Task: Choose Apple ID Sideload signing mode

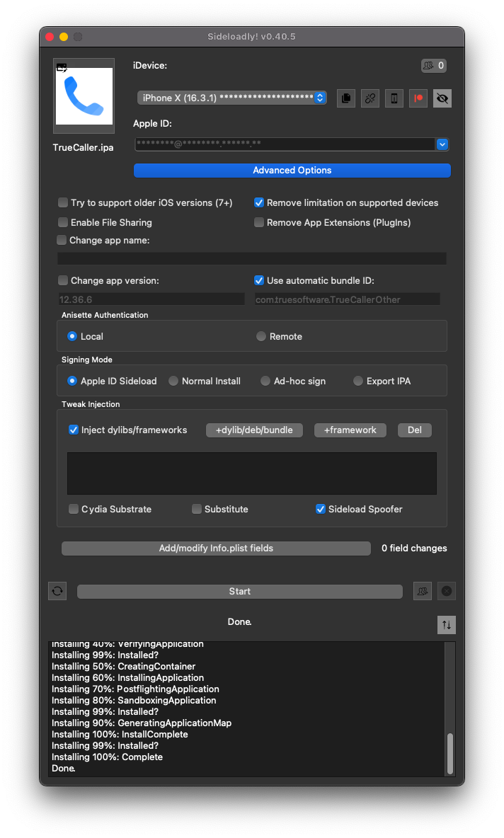Action: 72,381
